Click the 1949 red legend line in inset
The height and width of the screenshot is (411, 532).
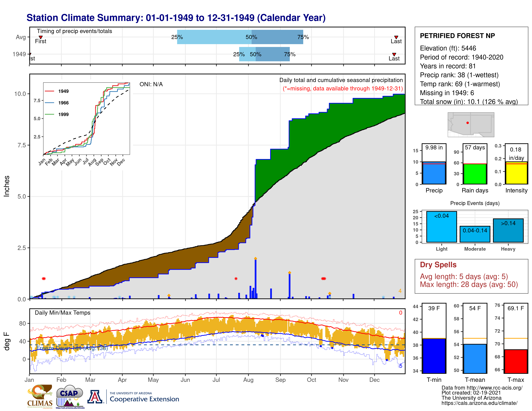pyautogui.click(x=49, y=91)
